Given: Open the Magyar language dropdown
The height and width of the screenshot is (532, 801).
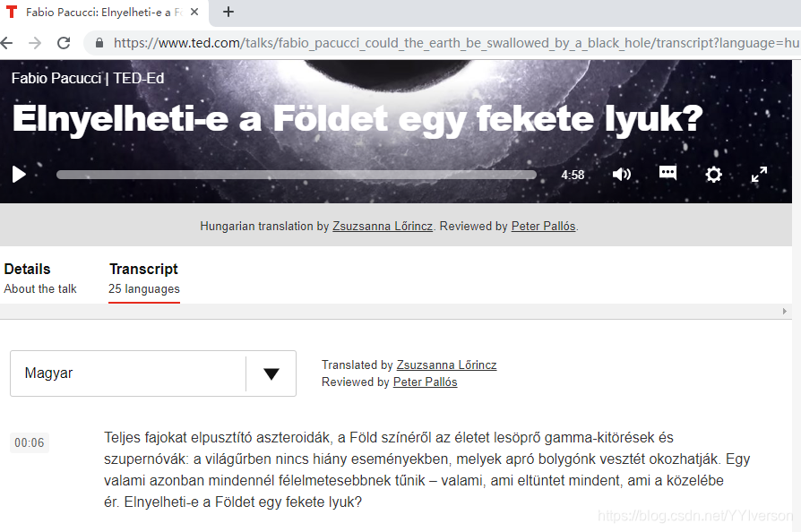Looking at the screenshot, I should 152,373.
